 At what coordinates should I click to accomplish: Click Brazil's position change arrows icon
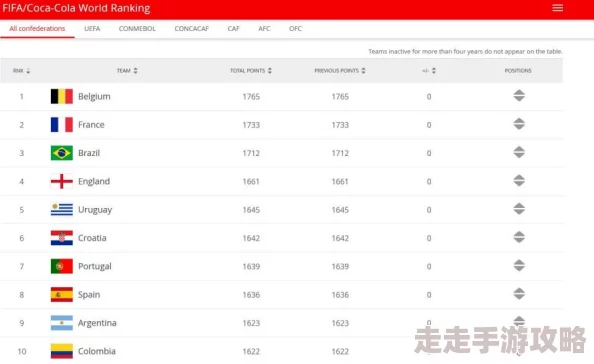519,152
